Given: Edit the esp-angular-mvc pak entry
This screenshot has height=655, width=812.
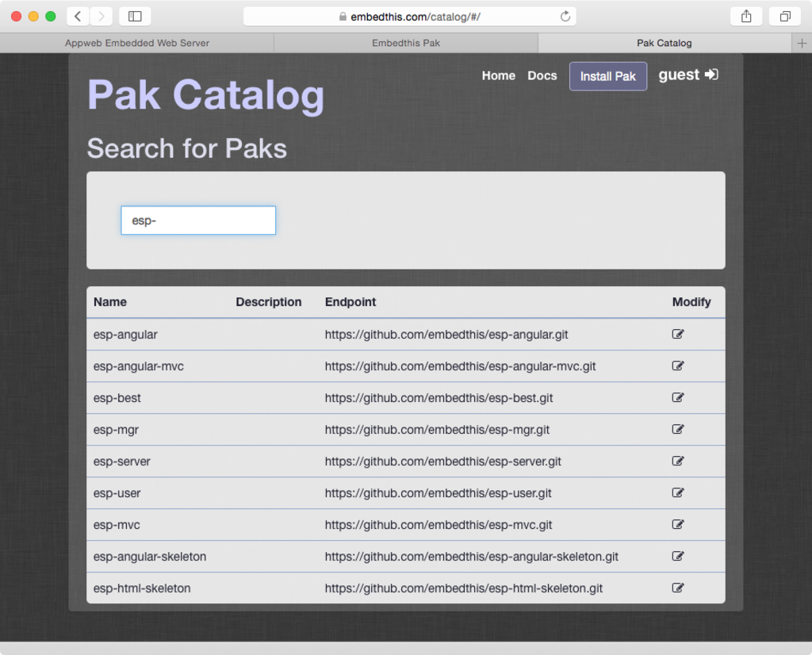Looking at the screenshot, I should (678, 366).
